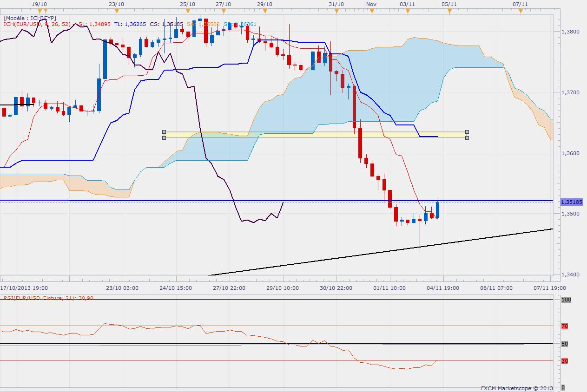Select the orange marker under 07/11

point(520,10)
